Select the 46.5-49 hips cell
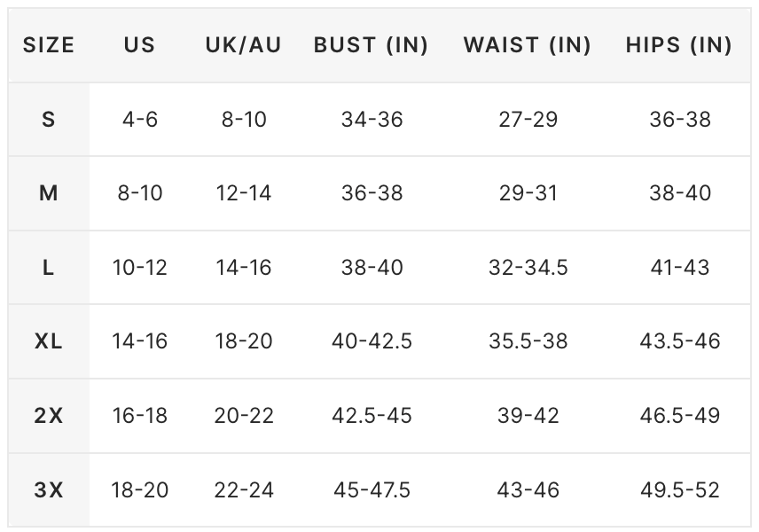Screen dimensions: 759x532 tap(679, 415)
